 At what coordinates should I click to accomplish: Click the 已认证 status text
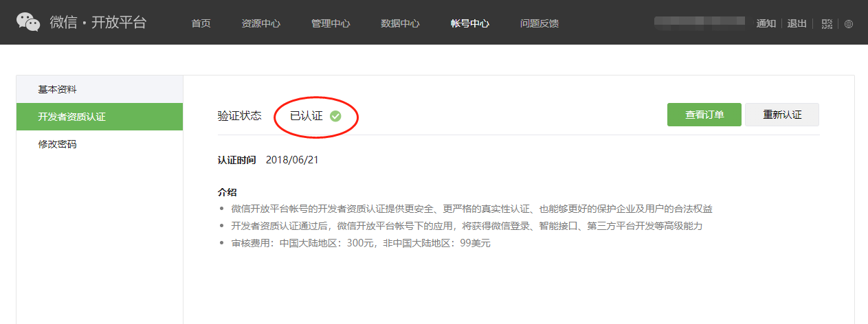coord(307,116)
